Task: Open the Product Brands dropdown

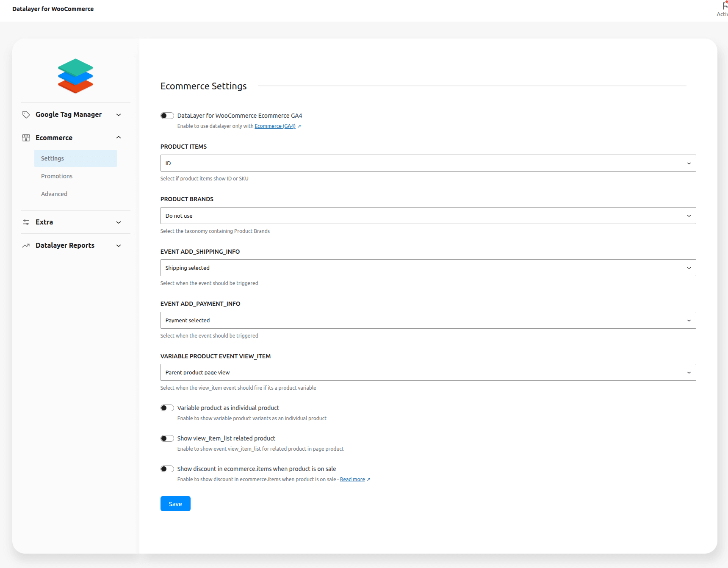Action: (x=428, y=216)
